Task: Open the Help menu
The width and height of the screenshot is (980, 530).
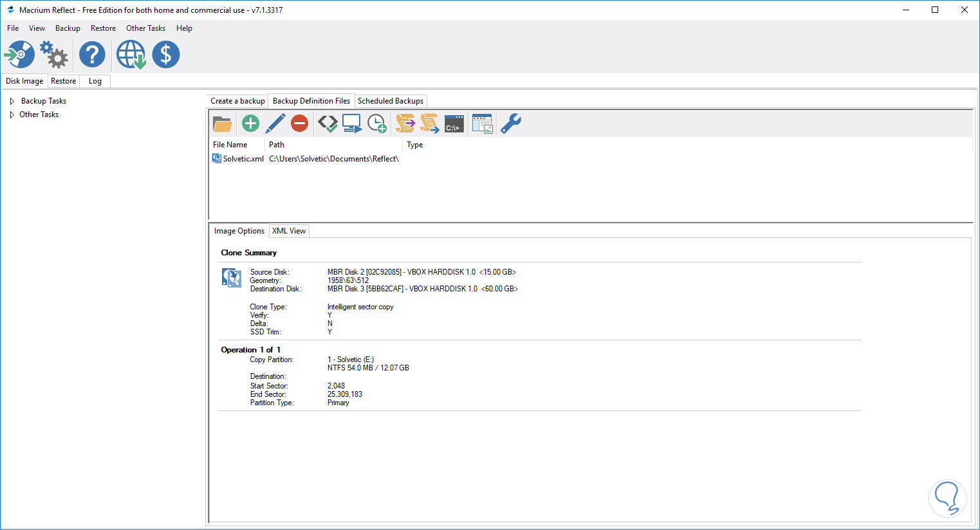Action: (184, 28)
